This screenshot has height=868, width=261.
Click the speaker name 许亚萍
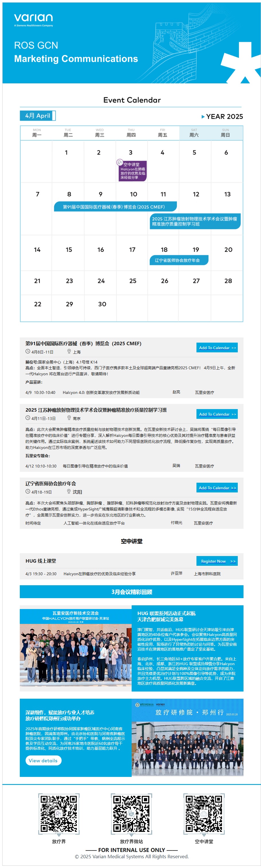coord(176,573)
